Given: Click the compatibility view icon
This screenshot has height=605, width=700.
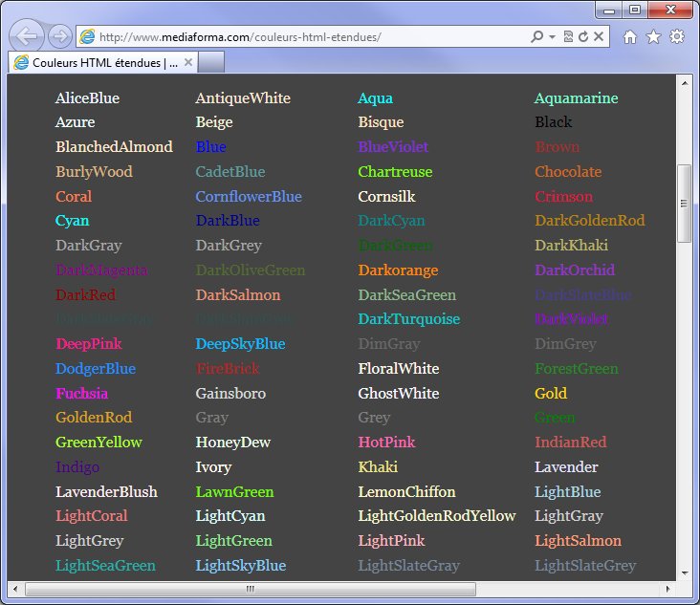Looking at the screenshot, I should click(x=568, y=37).
